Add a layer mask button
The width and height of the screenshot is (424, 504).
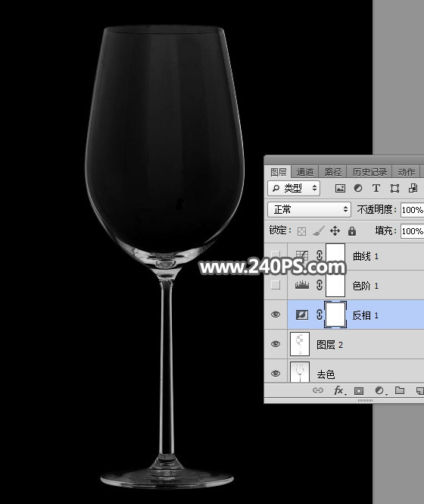click(x=358, y=390)
